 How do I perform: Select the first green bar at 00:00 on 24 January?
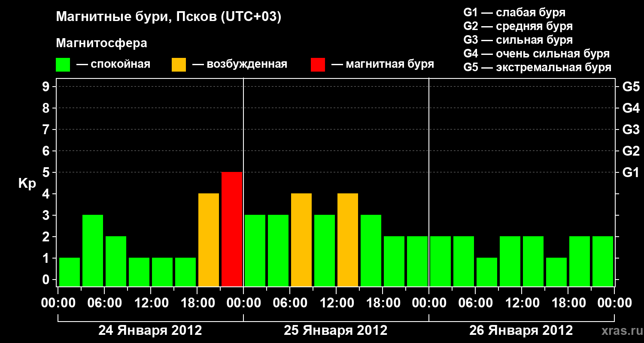[x=70, y=272]
